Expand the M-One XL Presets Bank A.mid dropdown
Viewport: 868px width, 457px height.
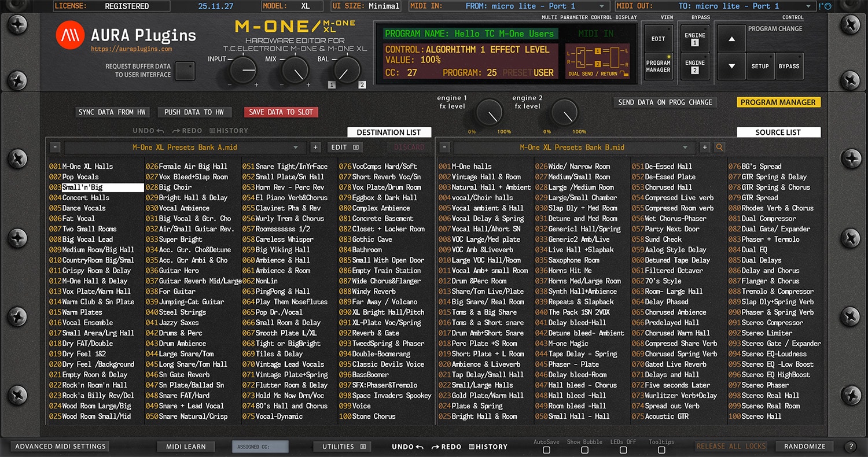[x=296, y=148]
